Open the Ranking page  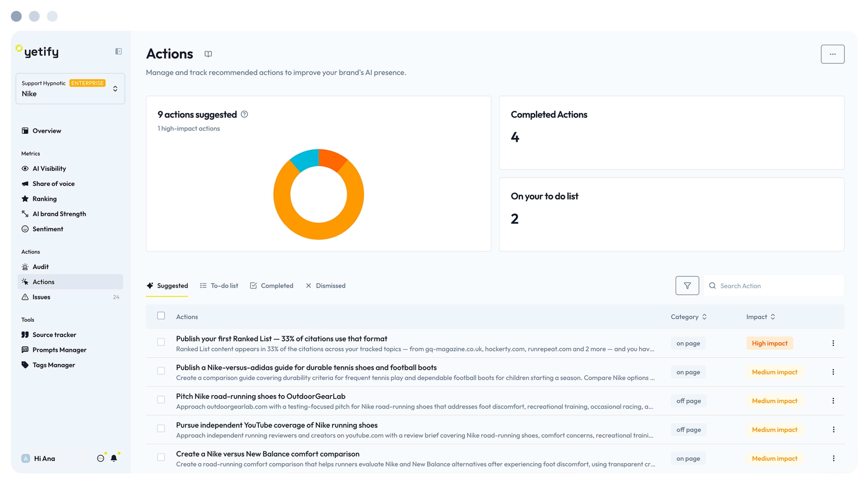coord(70,198)
